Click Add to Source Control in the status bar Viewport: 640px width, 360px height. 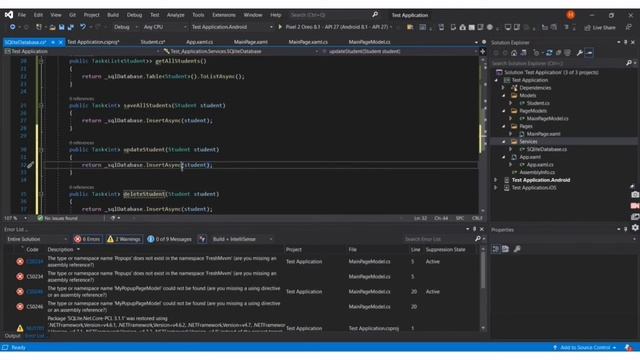pos(585,347)
